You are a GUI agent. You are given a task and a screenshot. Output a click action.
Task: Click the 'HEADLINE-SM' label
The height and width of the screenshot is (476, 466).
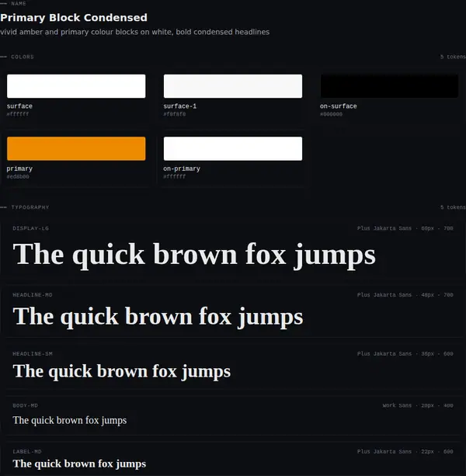pyautogui.click(x=33, y=353)
